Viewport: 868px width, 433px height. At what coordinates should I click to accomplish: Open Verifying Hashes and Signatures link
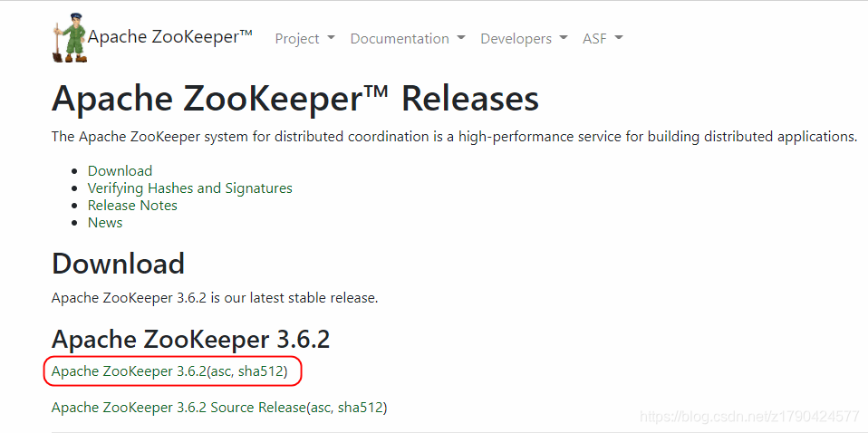[190, 188]
